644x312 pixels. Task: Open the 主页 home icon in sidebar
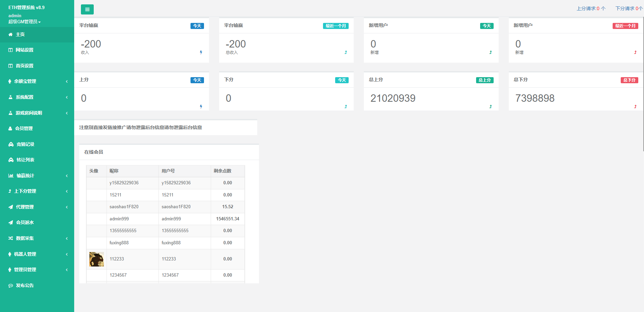(x=10, y=34)
